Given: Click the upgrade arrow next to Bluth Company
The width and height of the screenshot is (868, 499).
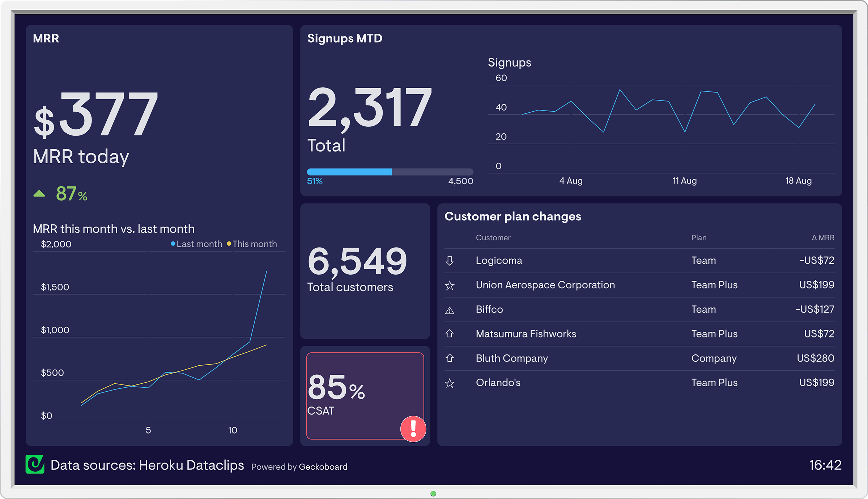Looking at the screenshot, I should point(450,358).
